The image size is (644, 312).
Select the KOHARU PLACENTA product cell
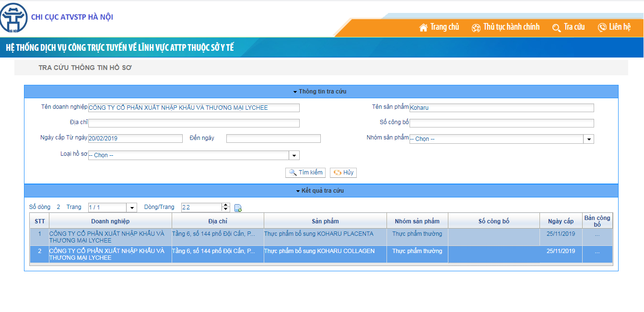(325, 237)
